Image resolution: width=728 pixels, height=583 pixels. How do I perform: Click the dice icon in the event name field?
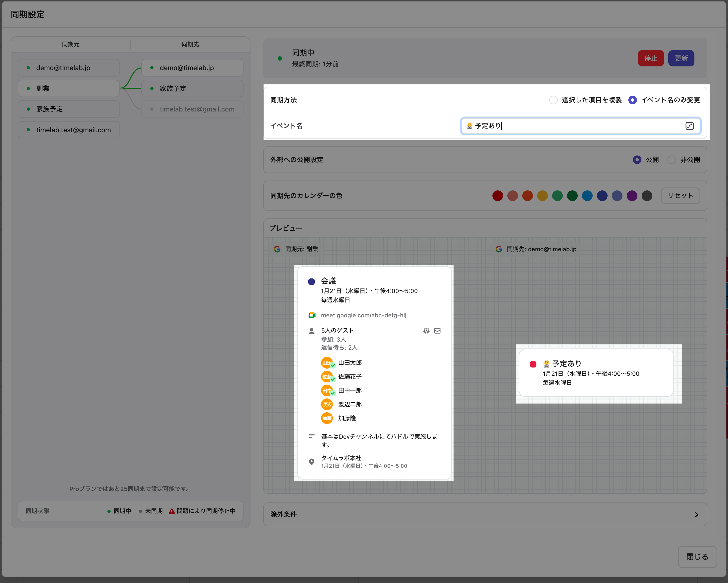point(690,126)
